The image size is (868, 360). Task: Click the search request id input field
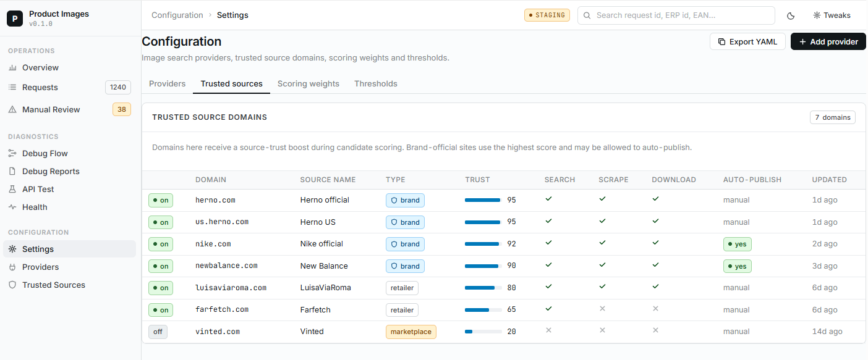pos(676,15)
